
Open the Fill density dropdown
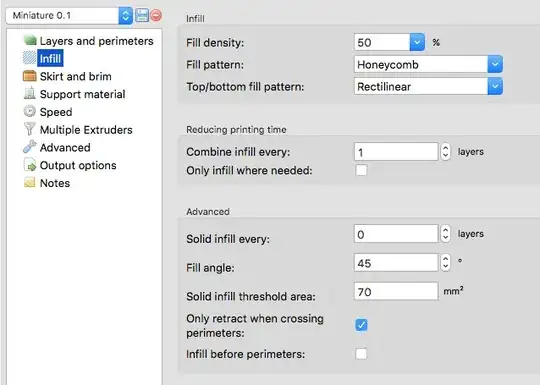point(417,42)
